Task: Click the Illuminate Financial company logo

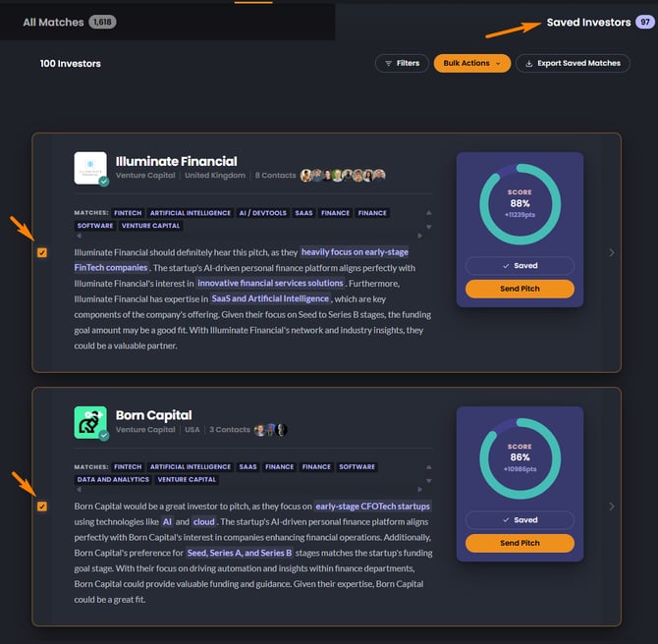Action: pyautogui.click(x=90, y=168)
